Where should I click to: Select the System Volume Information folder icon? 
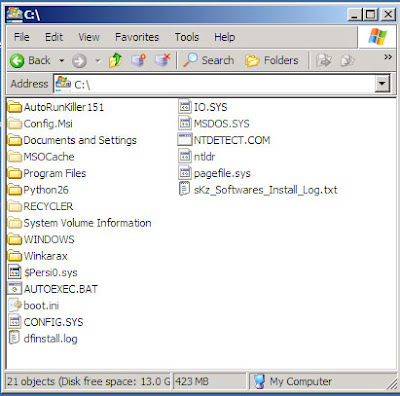15,223
